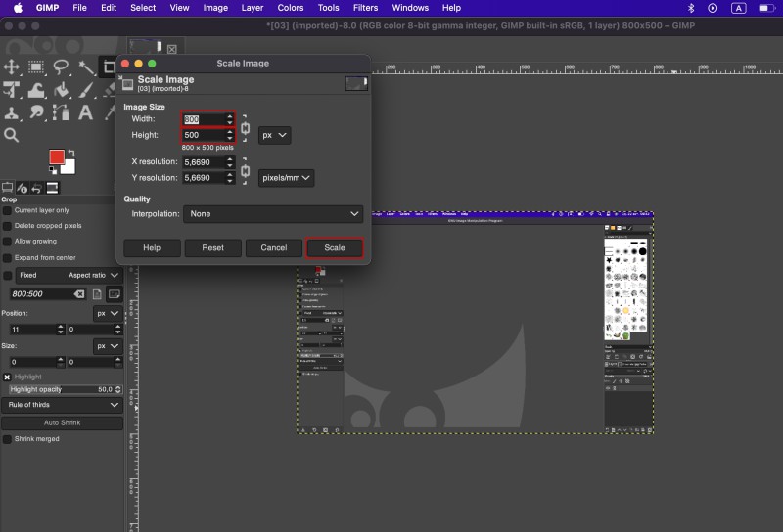Select the Bucket Fill tool

pyautogui.click(x=61, y=90)
